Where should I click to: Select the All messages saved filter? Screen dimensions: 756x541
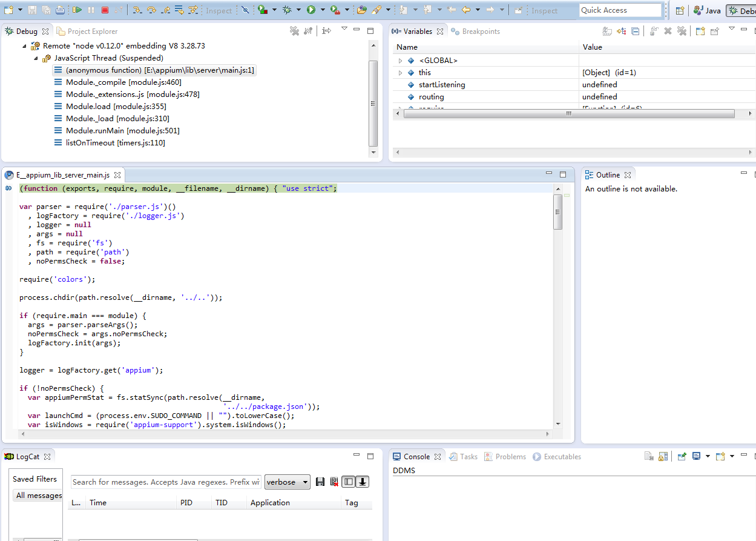(38, 496)
